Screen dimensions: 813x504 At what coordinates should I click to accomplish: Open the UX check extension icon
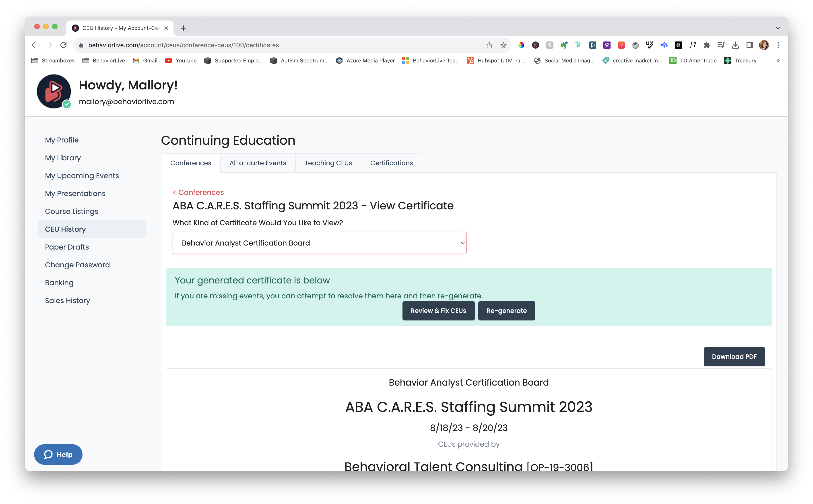[649, 45]
